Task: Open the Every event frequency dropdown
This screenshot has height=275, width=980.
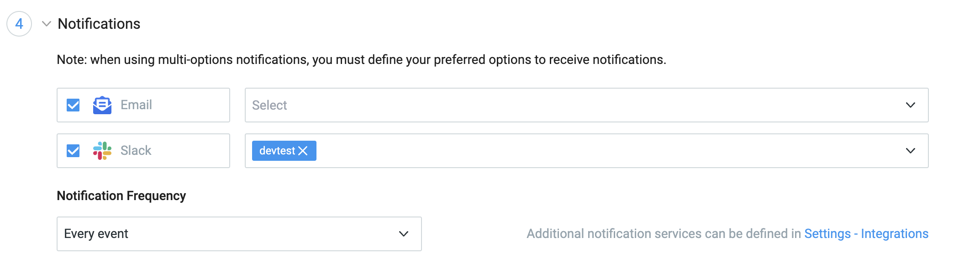Action: pyautogui.click(x=239, y=234)
